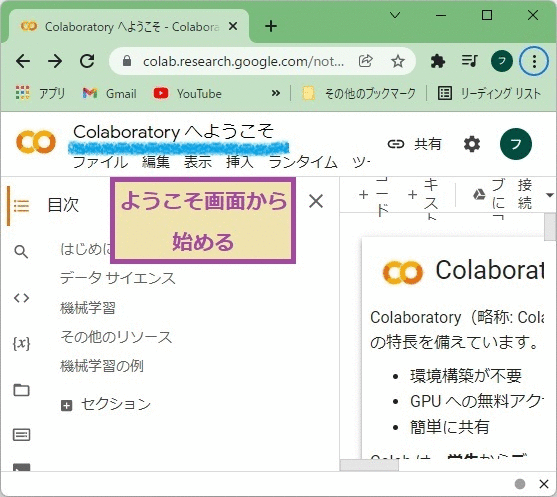Click the 接続 connect button
The image size is (557, 497).
click(x=525, y=194)
